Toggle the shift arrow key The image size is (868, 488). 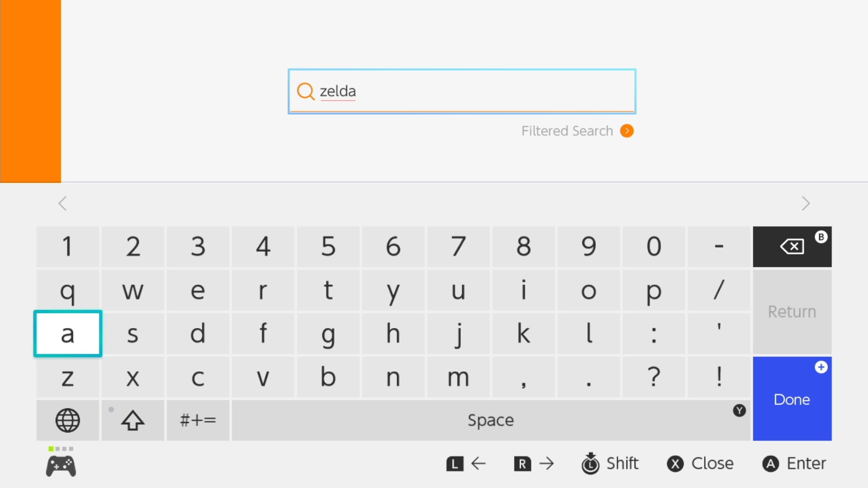pos(133,420)
